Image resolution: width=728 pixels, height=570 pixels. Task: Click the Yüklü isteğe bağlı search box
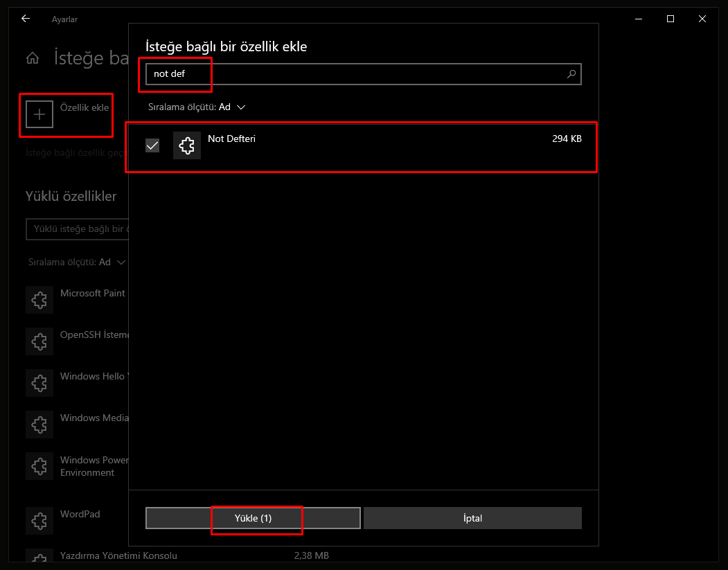tap(77, 229)
